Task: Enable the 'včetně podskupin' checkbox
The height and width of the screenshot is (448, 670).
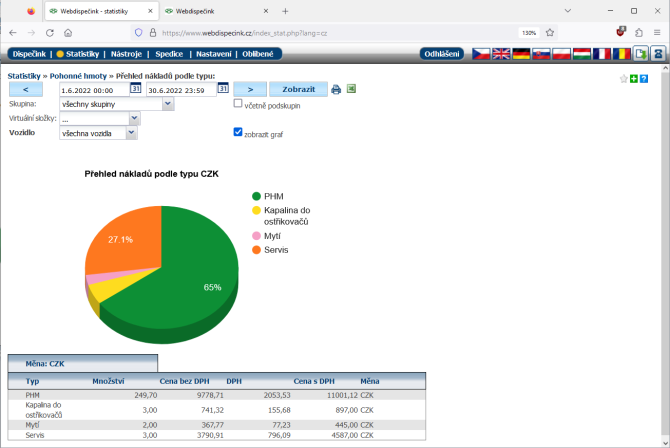Action: coord(238,103)
